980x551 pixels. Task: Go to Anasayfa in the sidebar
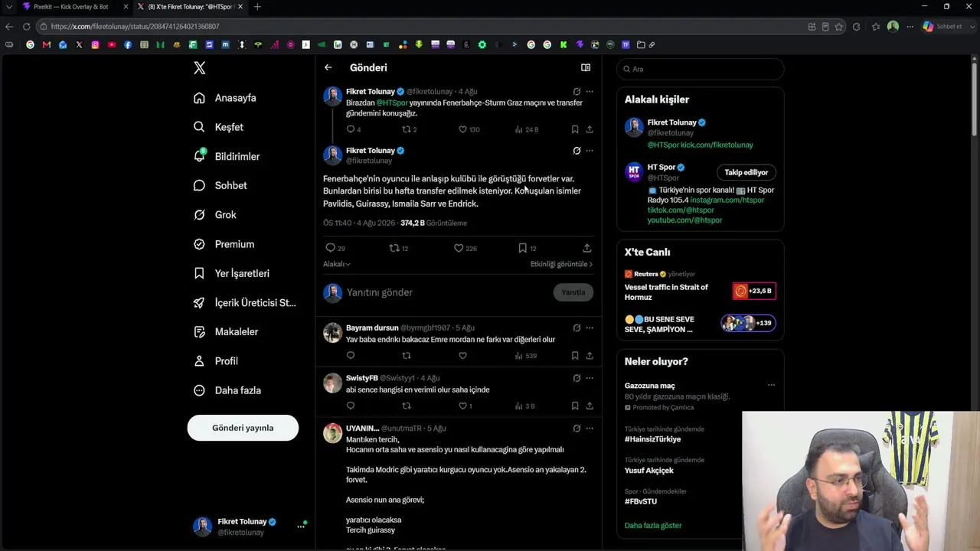click(225, 98)
